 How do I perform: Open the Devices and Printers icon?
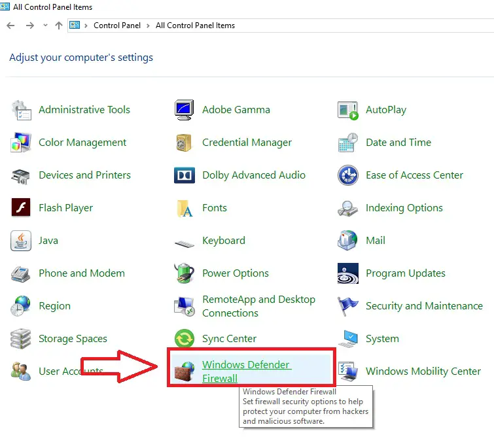21,176
